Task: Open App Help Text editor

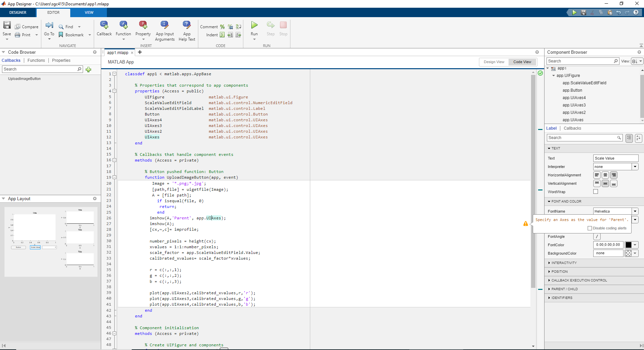Action: (187, 25)
